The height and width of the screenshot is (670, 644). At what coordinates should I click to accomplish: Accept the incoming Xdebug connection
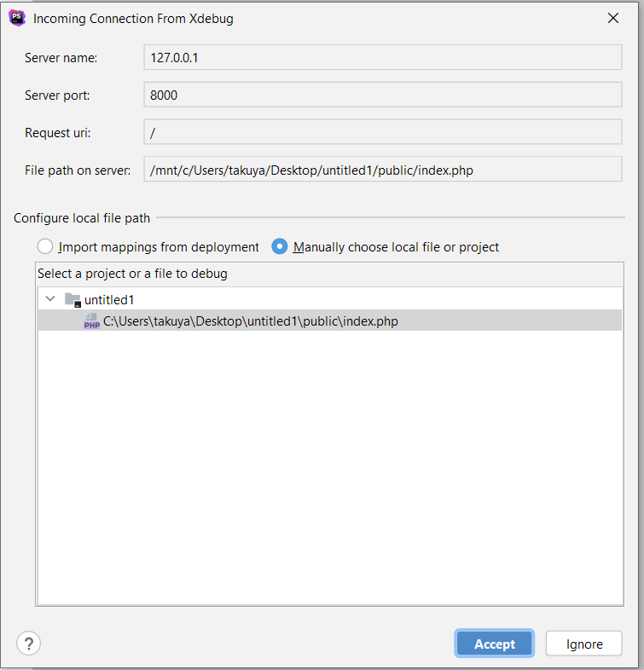[495, 644]
